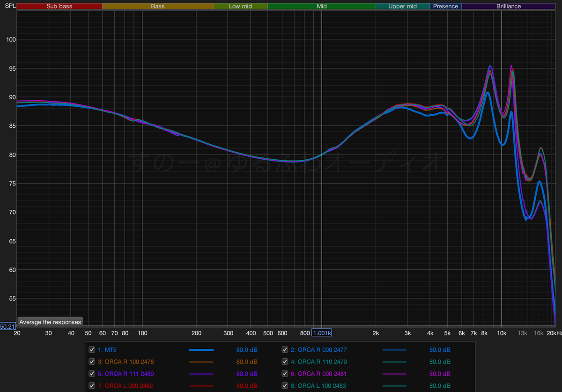562x392 pixels.
Task: Click the 80.0 dB value for ORCA R 110 2479
Action: [440, 362]
